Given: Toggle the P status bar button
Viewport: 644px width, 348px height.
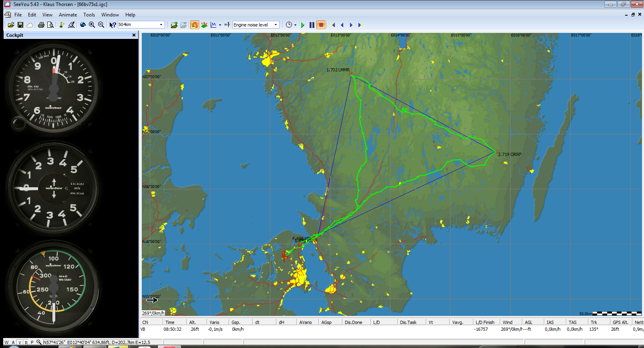Looking at the screenshot, I should pyautogui.click(x=32, y=342).
